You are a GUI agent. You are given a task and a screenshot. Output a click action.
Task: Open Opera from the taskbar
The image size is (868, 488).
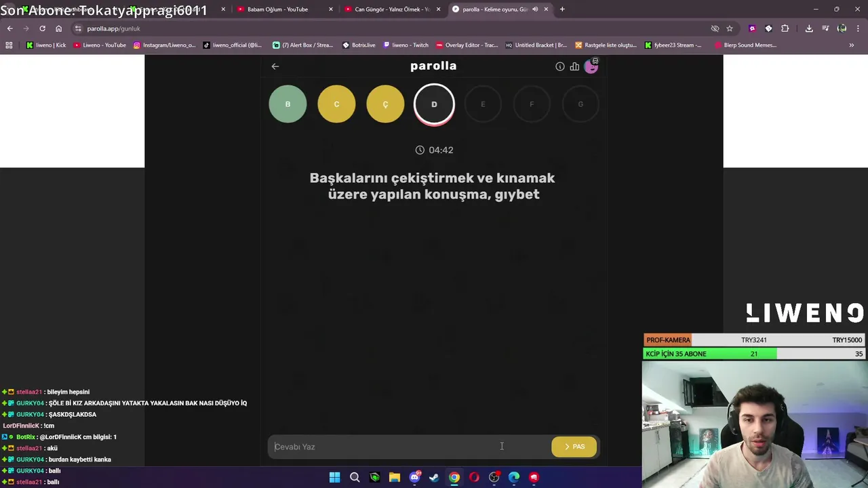click(474, 477)
